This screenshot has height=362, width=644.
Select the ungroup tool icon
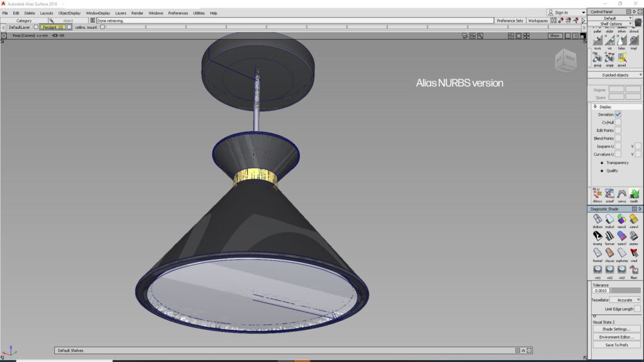click(609, 57)
